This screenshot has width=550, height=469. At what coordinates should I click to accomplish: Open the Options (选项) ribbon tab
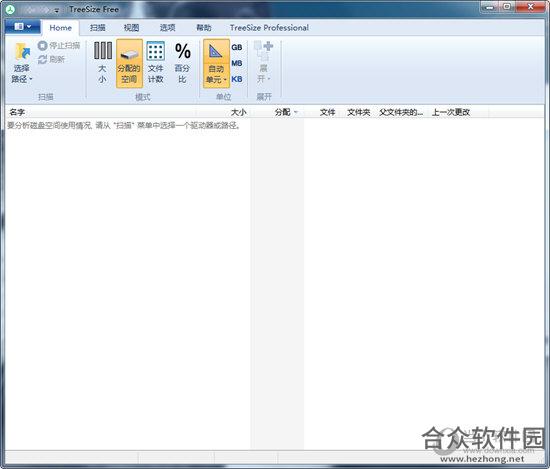(168, 28)
